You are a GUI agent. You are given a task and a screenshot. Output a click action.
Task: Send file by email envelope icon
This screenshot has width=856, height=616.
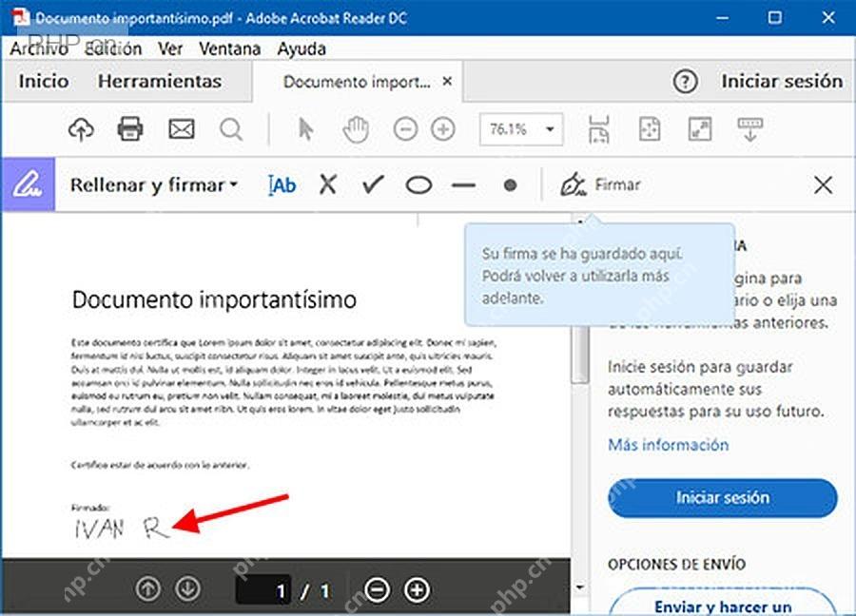[182, 129]
